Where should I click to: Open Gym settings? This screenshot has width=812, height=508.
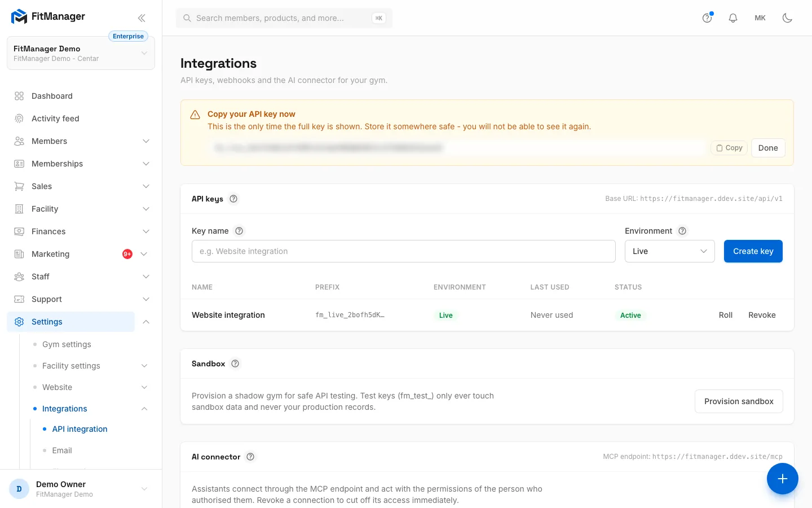click(x=67, y=344)
